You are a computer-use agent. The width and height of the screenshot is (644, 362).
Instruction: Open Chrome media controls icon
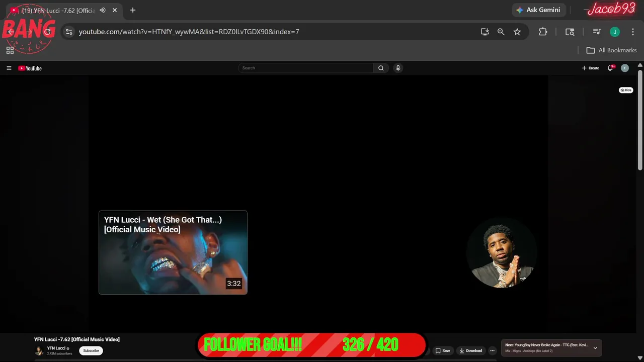pos(597,32)
